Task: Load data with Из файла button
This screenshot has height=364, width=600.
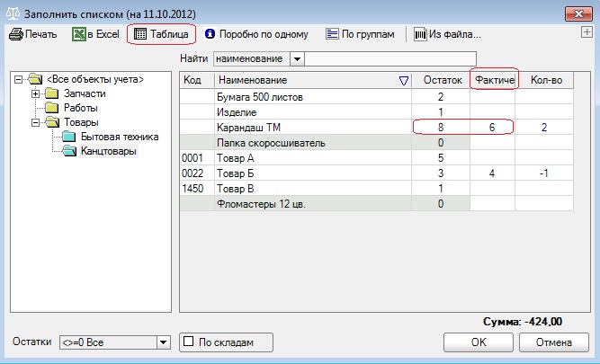Action: (x=420, y=35)
